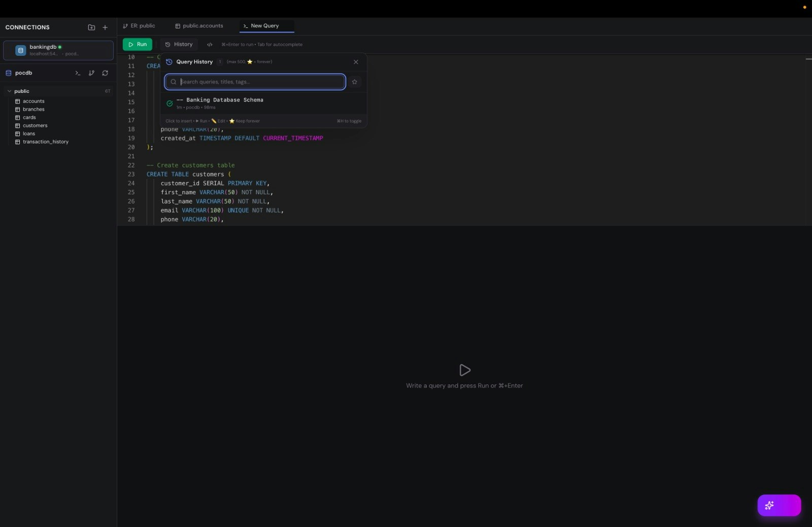Expand the transaction_history table entry
Viewport: 812px width, 527px height.
(45, 142)
